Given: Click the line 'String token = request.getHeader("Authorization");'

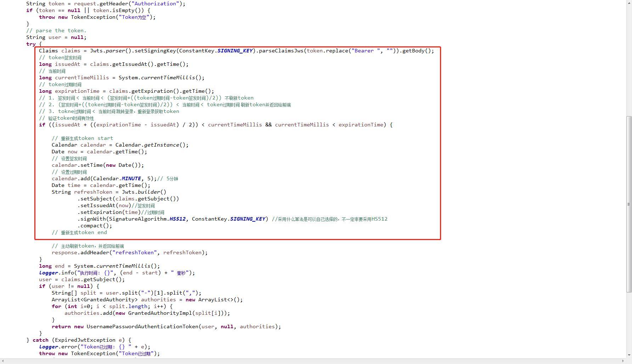Looking at the screenshot, I should 106,4.
